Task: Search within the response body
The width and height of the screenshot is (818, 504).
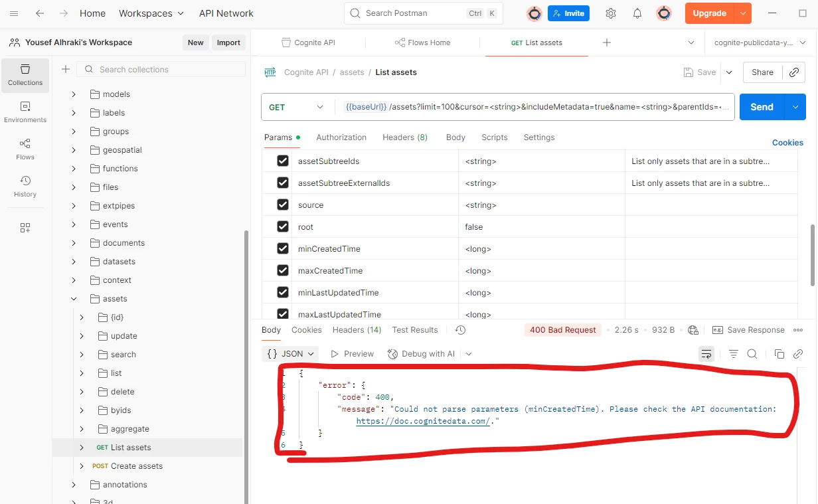Action: click(752, 354)
